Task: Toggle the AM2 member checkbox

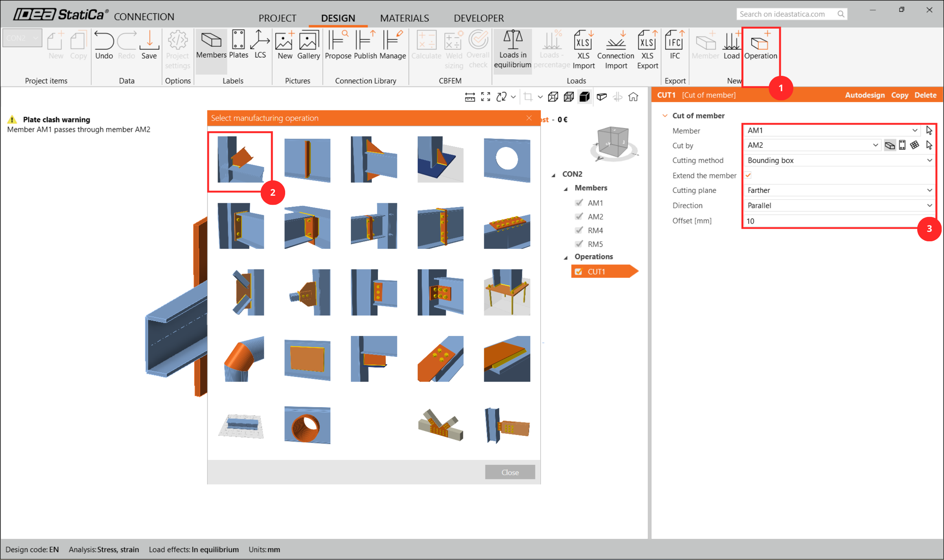Action: pos(579,217)
